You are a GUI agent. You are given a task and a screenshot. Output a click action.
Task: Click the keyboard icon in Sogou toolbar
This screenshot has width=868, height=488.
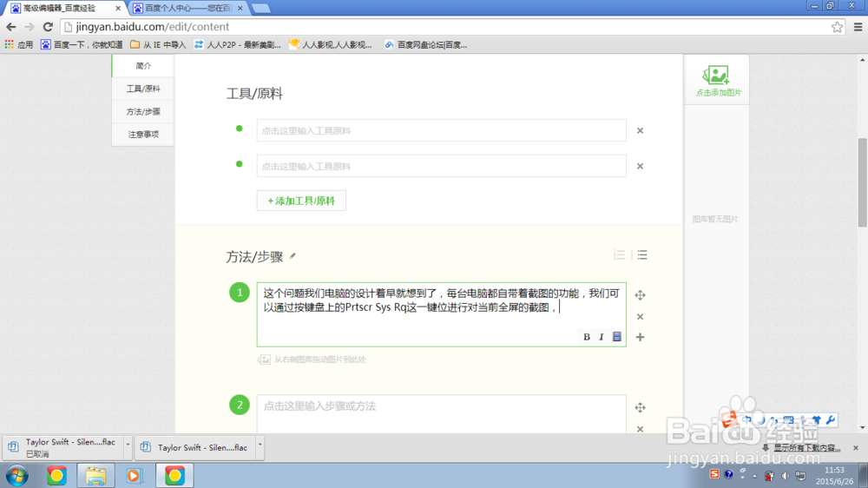(x=789, y=420)
